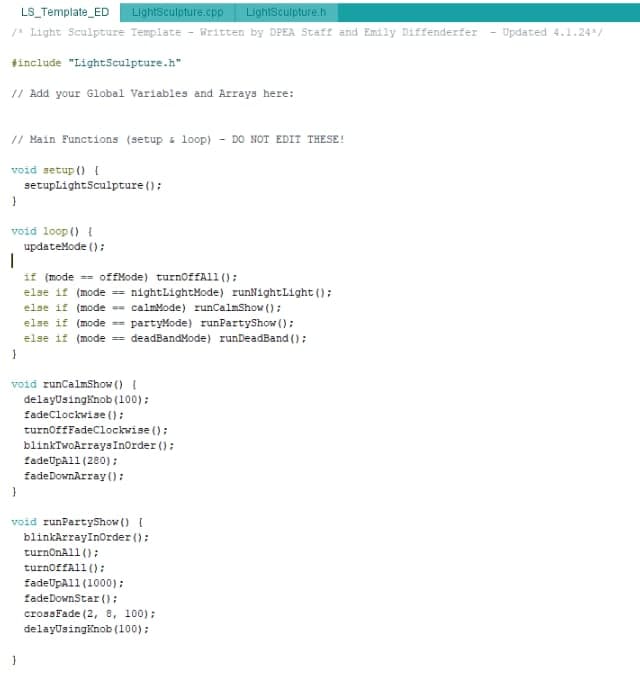This screenshot has width=640, height=680.
Task: Click the turnOnAll(); line
Action: (61, 553)
